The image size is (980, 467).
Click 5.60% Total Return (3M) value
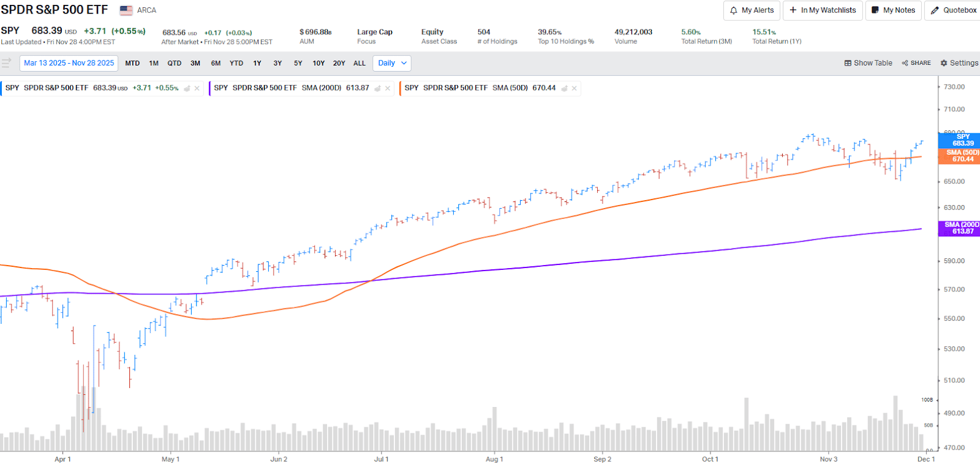tap(691, 32)
